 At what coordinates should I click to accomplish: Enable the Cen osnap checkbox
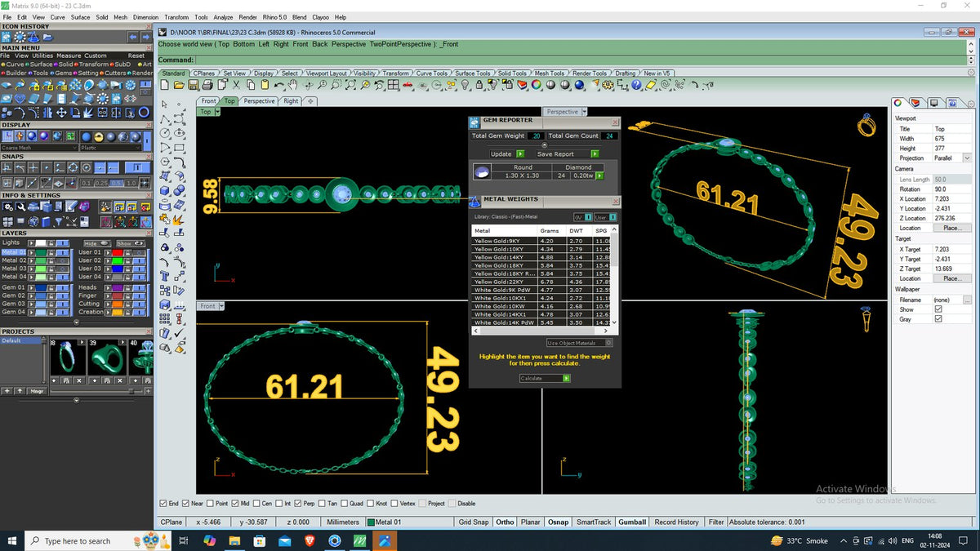point(257,504)
